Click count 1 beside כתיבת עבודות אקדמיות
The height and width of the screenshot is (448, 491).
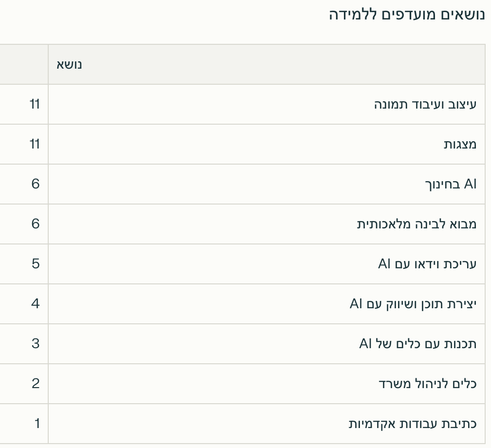(37, 424)
